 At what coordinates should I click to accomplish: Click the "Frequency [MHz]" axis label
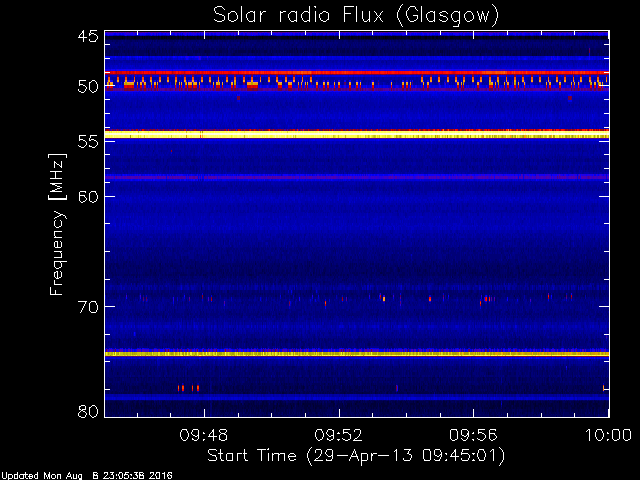(x=57, y=224)
